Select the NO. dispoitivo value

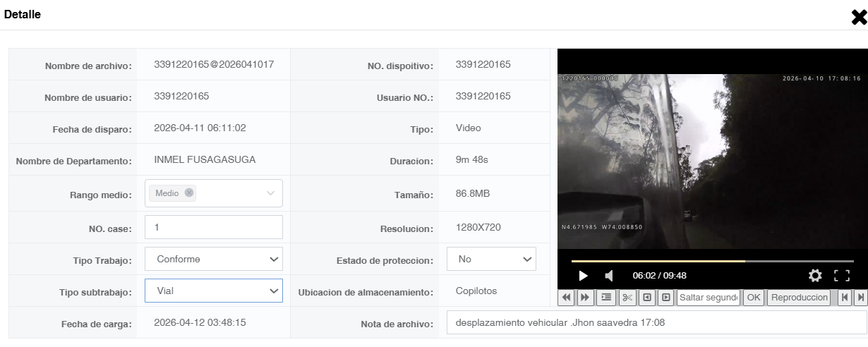pos(483,64)
